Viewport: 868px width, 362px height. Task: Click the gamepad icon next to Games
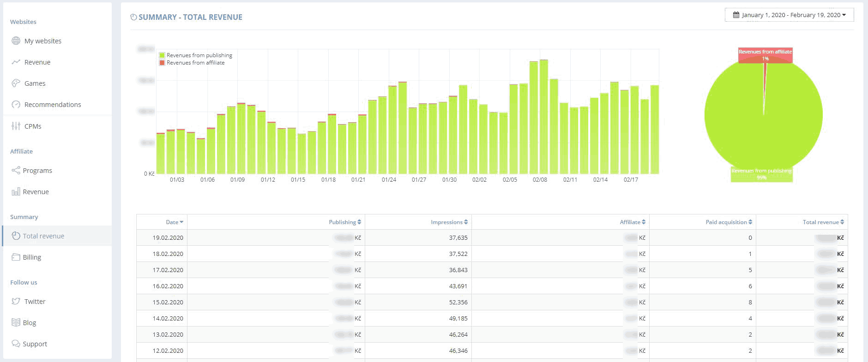click(x=16, y=83)
